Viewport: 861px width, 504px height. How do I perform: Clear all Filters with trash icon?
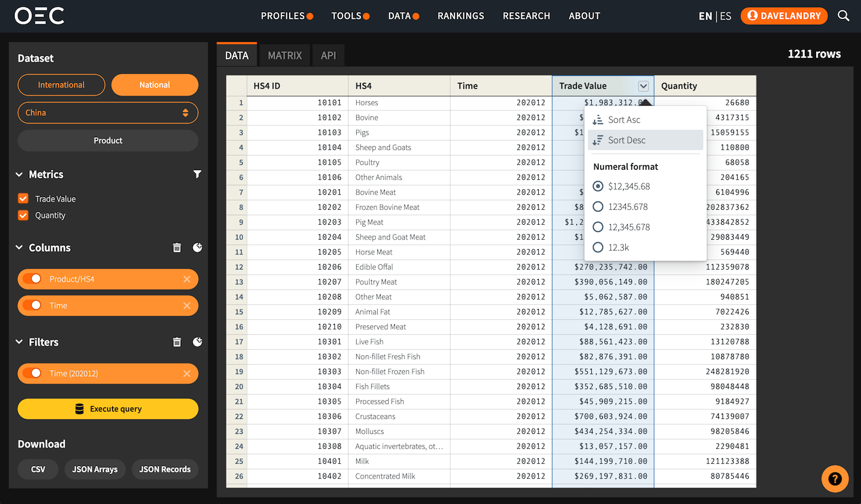pos(177,342)
